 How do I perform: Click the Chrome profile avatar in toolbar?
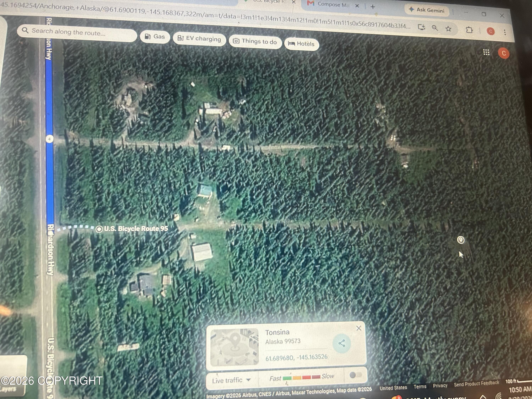point(490,31)
